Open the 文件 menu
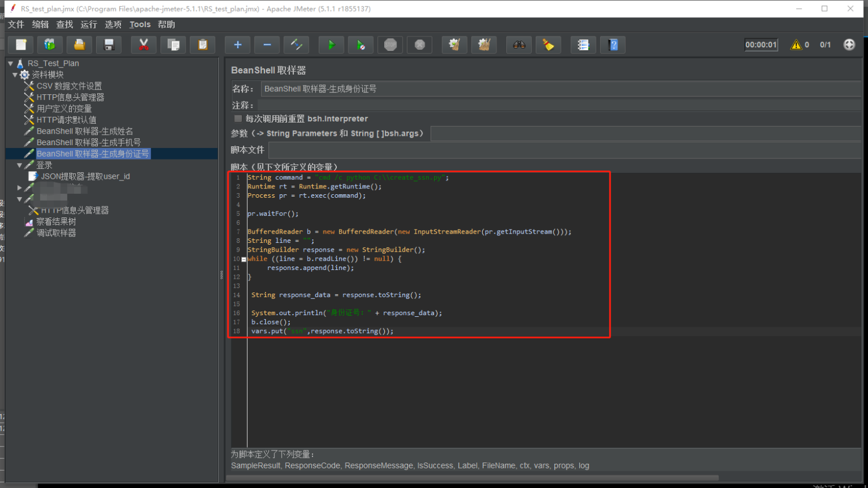The height and width of the screenshot is (488, 868). 16,24
